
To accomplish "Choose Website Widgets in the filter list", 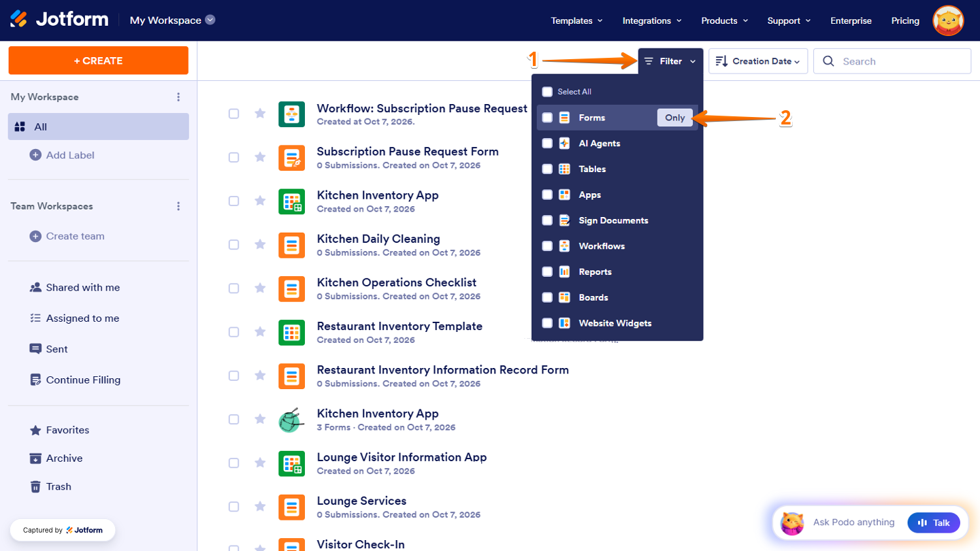I will (617, 323).
